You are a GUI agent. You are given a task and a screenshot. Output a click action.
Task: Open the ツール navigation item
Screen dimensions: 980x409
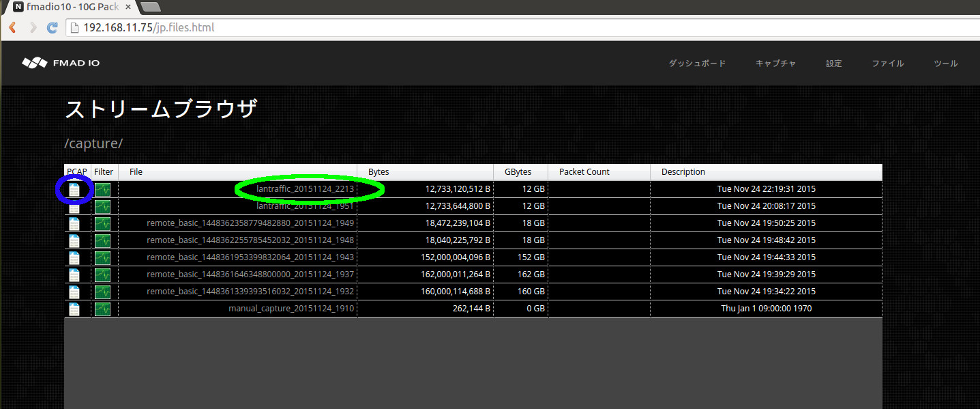(945, 63)
